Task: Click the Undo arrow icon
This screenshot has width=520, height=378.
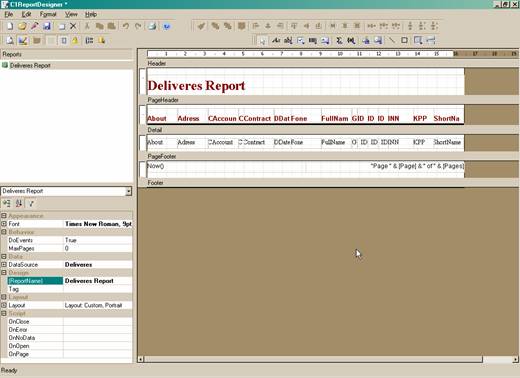Action: point(126,26)
